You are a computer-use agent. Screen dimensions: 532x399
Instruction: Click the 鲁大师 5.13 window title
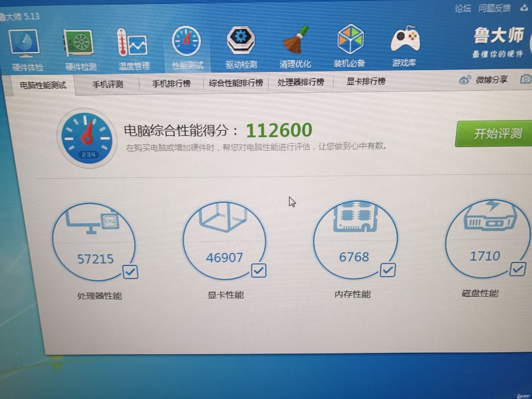pos(20,17)
